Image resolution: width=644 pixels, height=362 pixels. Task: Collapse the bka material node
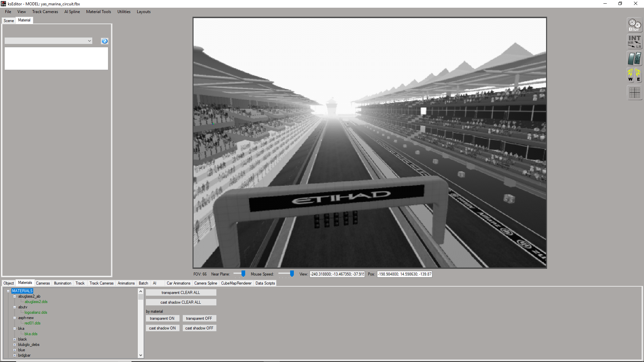[14, 328]
